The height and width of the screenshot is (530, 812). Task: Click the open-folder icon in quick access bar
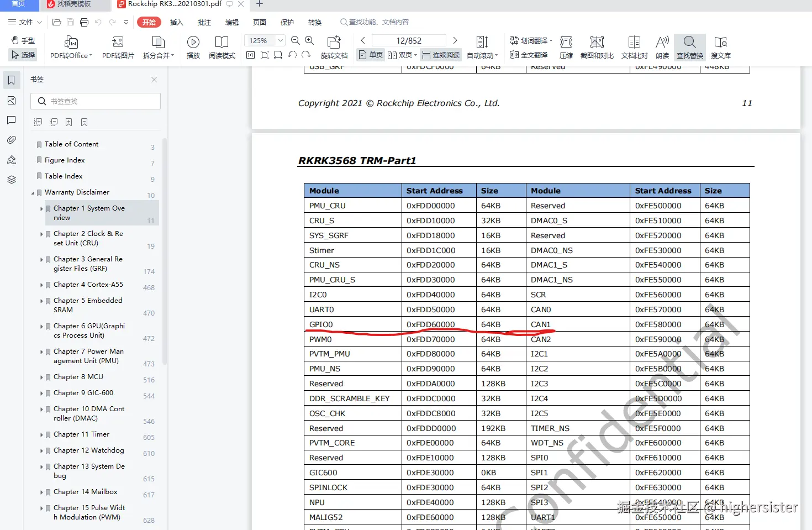tap(56, 22)
